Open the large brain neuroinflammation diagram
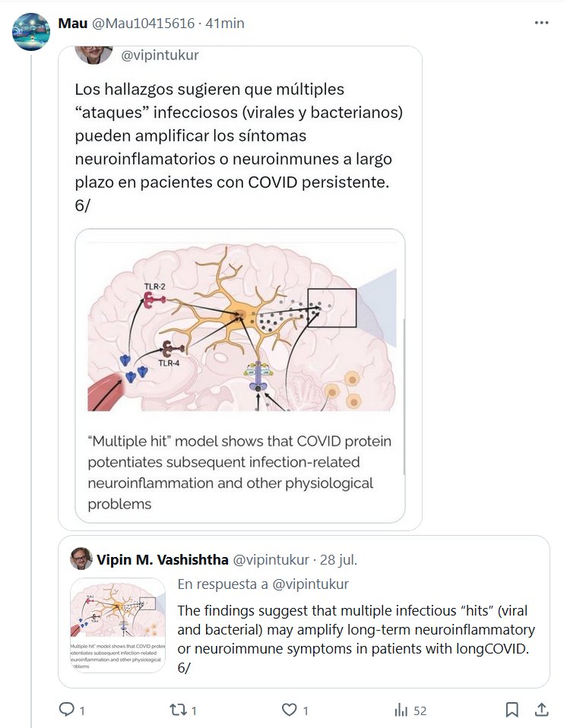Screen dimensions: 564x728 pyautogui.click(x=240, y=326)
